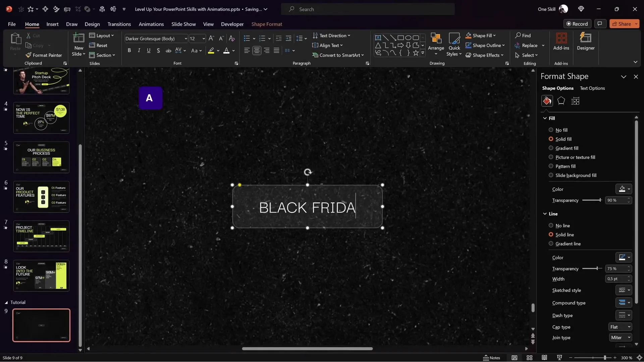Toggle italic formatting
This screenshot has width=644, height=362.
139,50
